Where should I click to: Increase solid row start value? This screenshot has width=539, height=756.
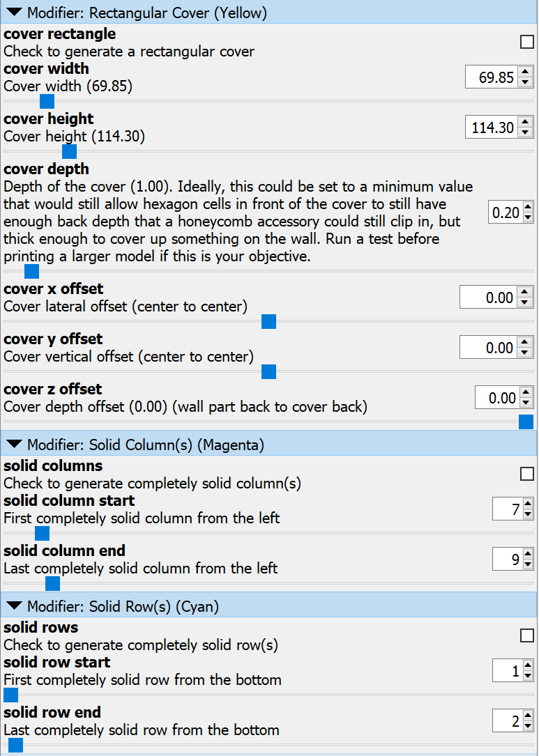pos(528,666)
